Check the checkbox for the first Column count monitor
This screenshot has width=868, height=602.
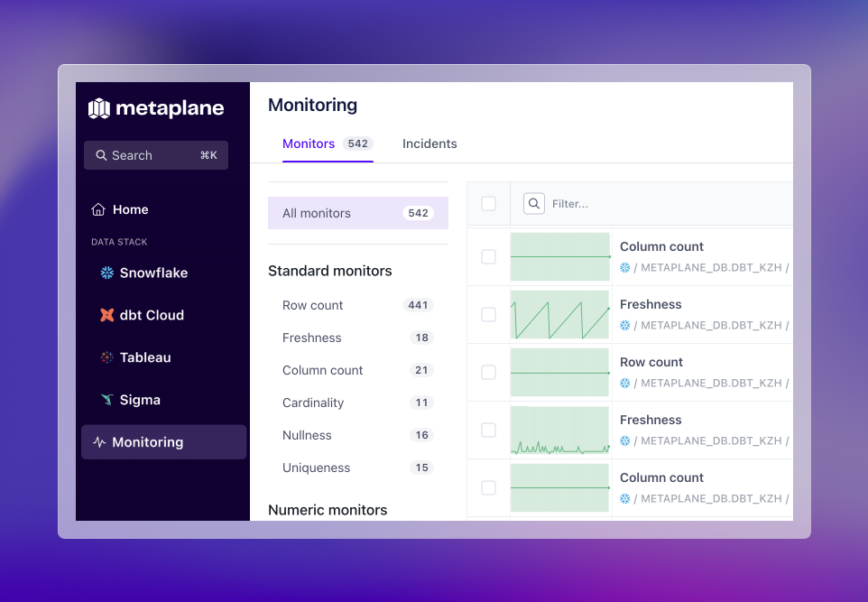click(x=488, y=257)
